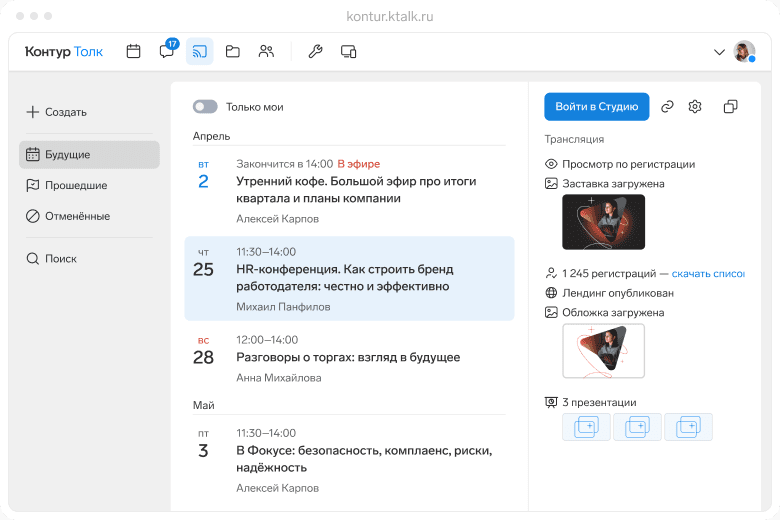Screen dimensions: 780x520
Task: Click the duplicate event icon
Action: (x=730, y=107)
